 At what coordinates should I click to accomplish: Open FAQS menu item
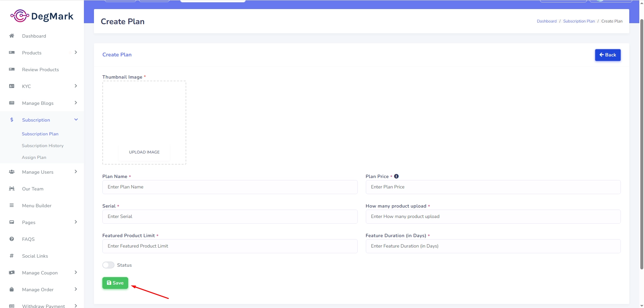point(28,239)
